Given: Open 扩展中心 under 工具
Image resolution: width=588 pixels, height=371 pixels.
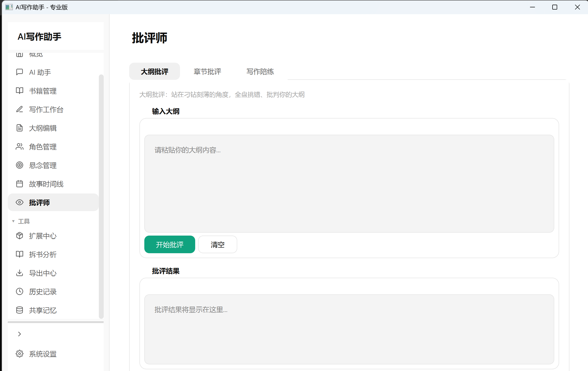Looking at the screenshot, I should point(53,236).
